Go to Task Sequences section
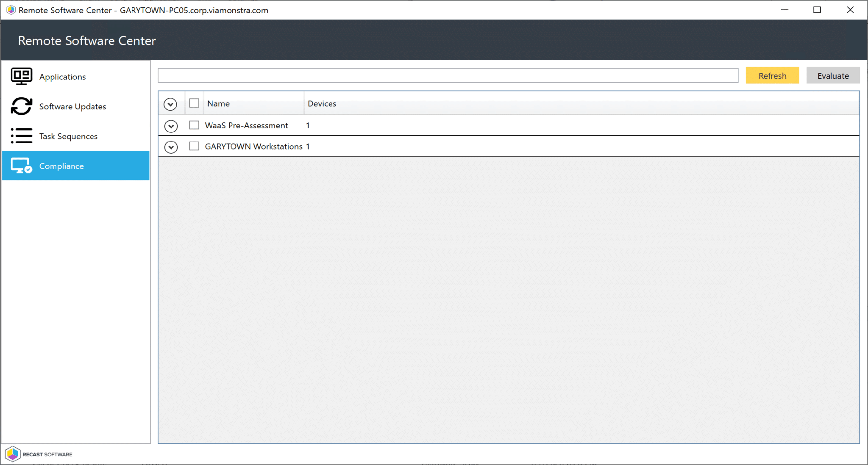The image size is (868, 465). pyautogui.click(x=76, y=136)
